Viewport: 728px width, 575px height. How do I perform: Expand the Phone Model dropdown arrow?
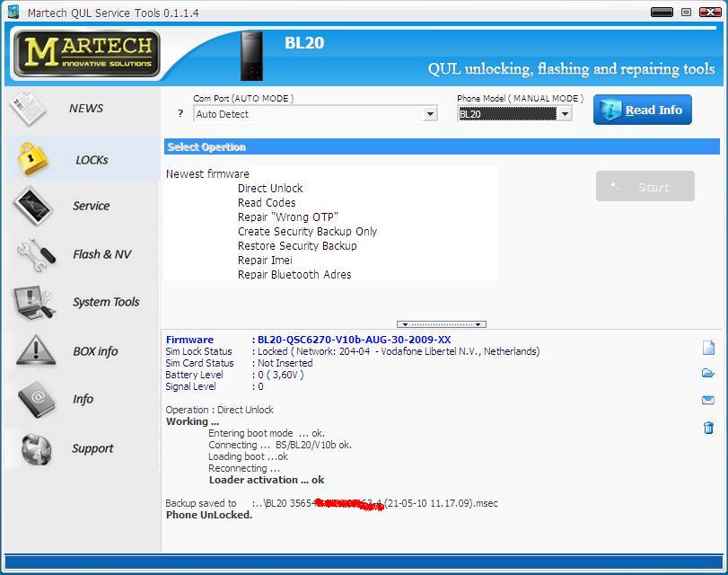(x=565, y=114)
